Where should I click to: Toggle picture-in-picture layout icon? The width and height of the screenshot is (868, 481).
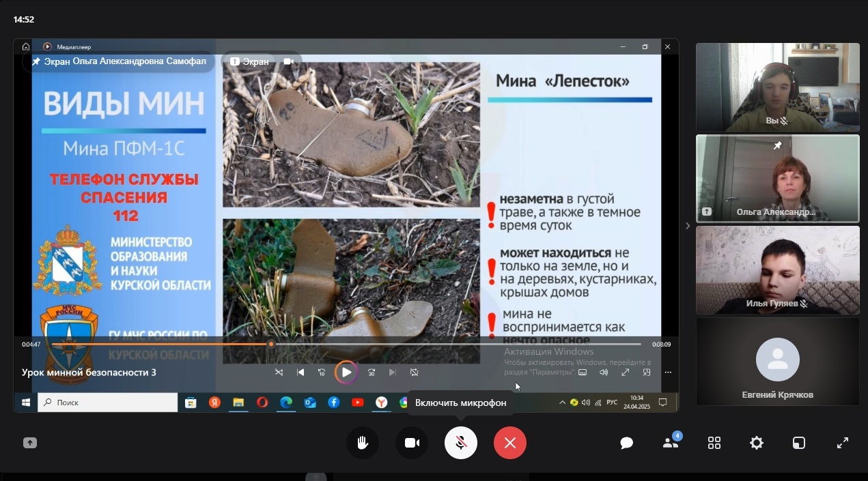point(799,443)
